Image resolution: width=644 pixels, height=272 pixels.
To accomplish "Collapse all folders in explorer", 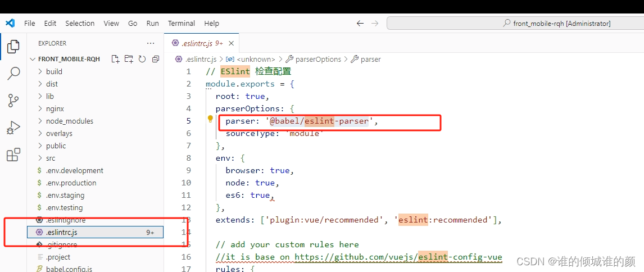I will pos(155,59).
